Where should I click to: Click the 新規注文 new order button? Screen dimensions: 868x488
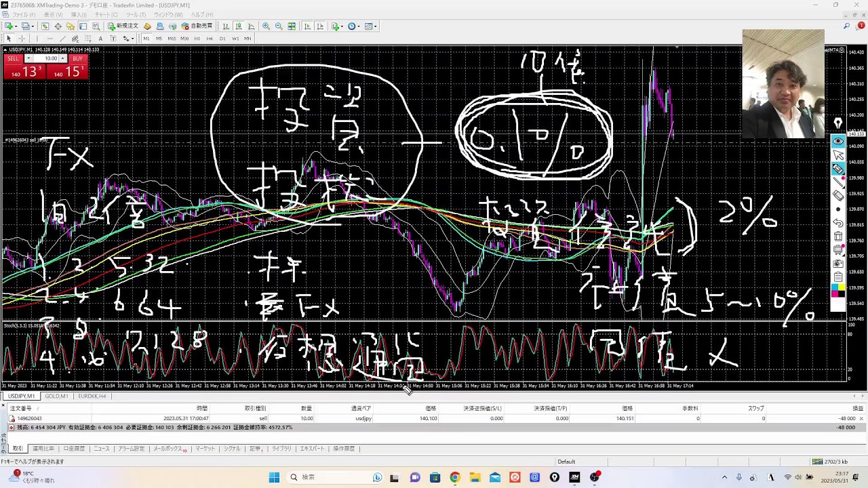point(123,26)
